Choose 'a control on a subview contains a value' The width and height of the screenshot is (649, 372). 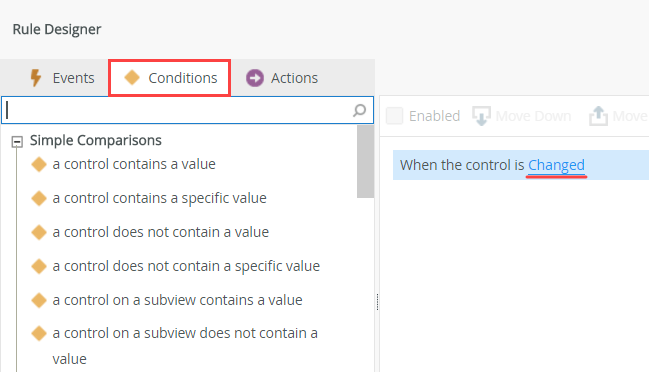coord(177,300)
